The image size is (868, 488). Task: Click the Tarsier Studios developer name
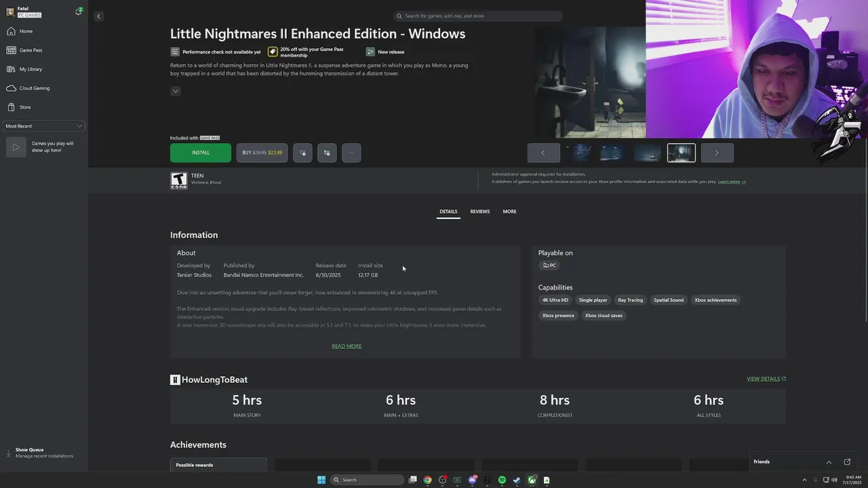(x=194, y=275)
